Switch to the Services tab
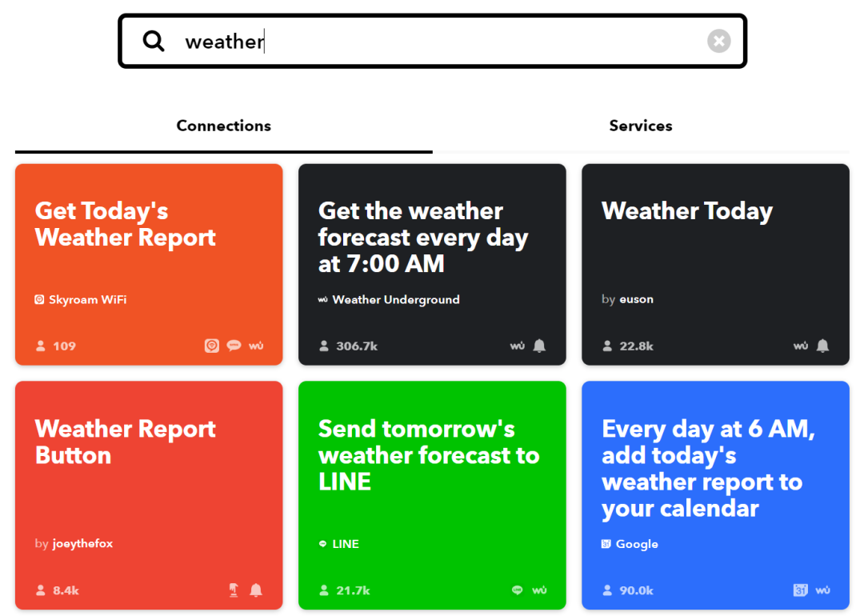 pyautogui.click(x=640, y=126)
